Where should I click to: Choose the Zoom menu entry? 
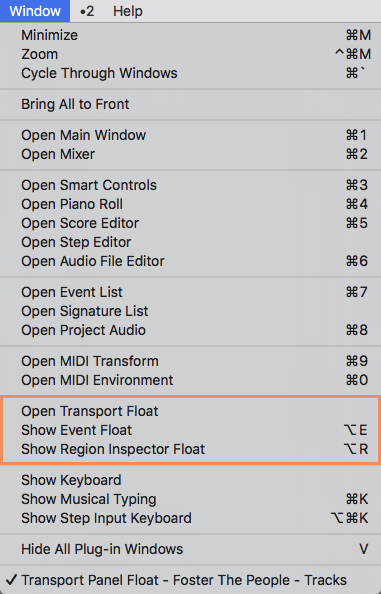click(x=190, y=54)
